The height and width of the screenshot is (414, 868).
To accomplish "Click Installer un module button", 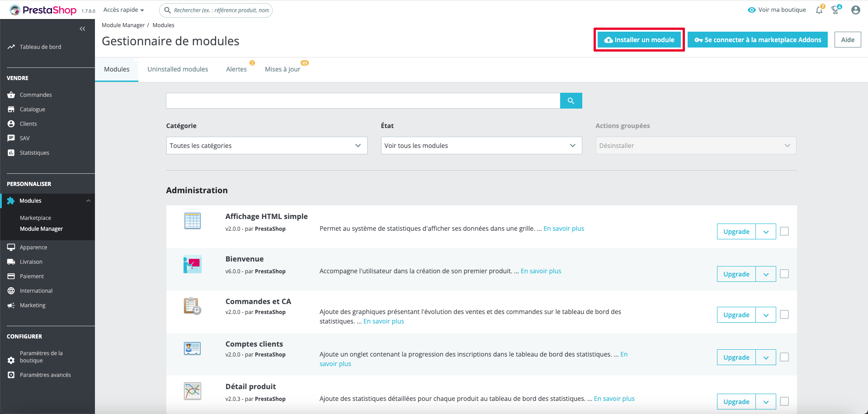I will point(639,40).
